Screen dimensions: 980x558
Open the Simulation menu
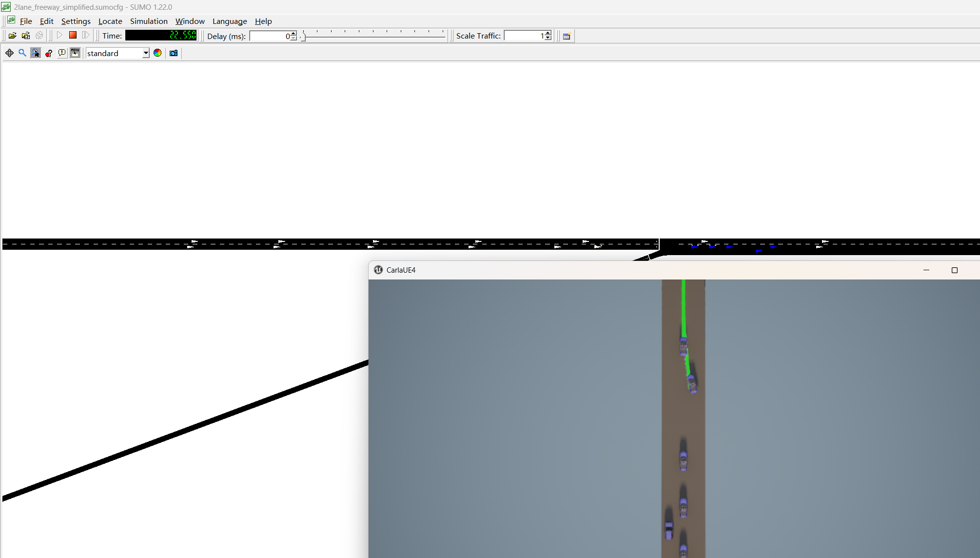point(149,21)
